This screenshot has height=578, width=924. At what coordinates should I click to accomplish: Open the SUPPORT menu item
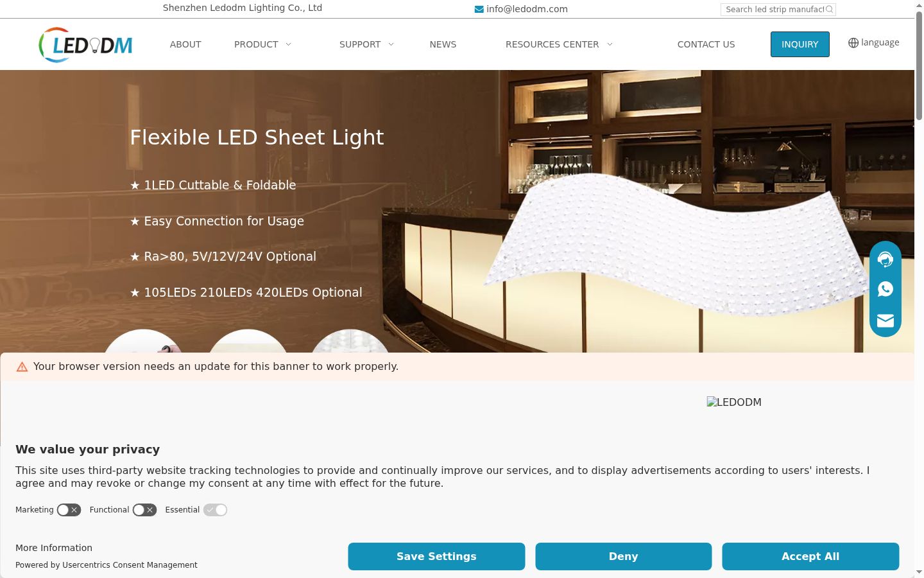pos(360,44)
